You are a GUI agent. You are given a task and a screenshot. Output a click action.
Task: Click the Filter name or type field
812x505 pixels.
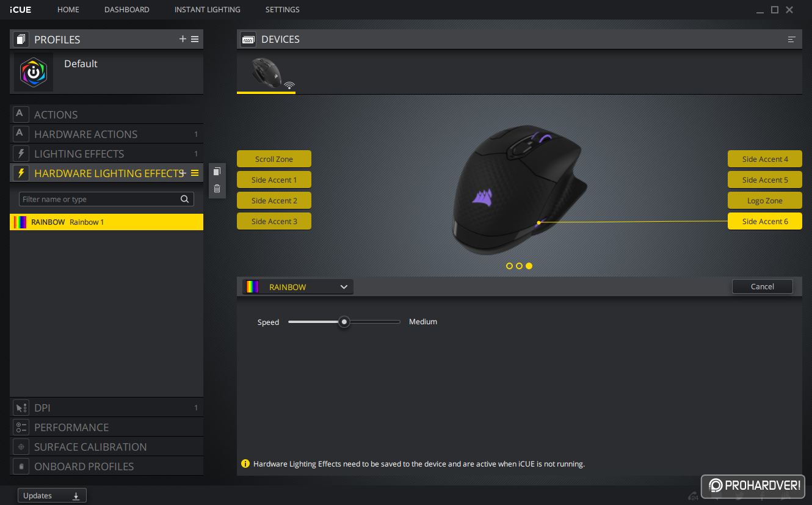[x=106, y=199]
